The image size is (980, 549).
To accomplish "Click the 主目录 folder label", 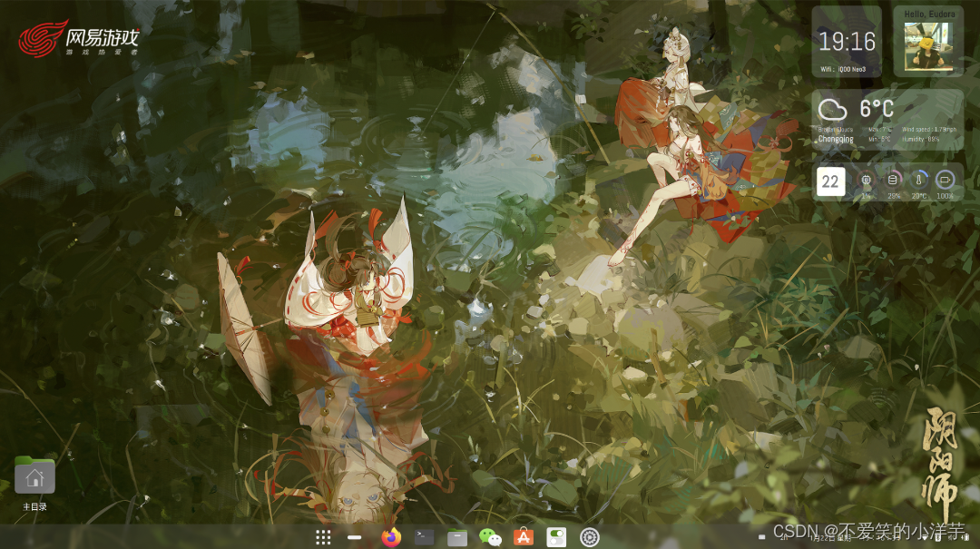I will [x=35, y=506].
